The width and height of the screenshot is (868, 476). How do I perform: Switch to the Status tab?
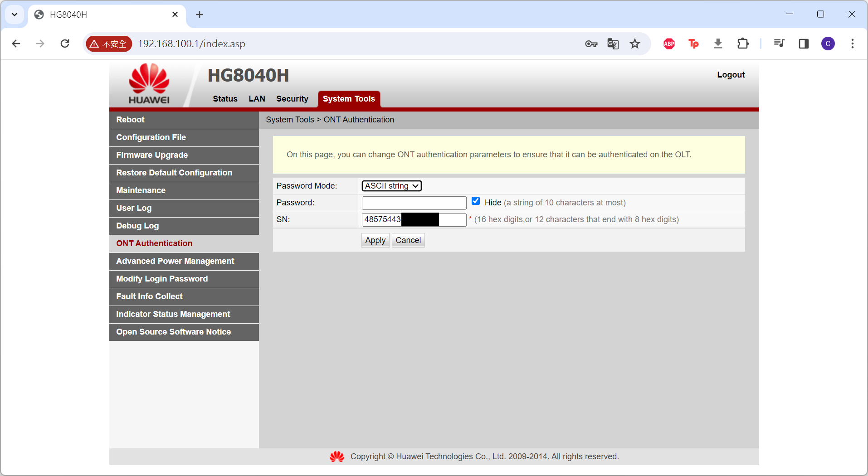coord(225,99)
